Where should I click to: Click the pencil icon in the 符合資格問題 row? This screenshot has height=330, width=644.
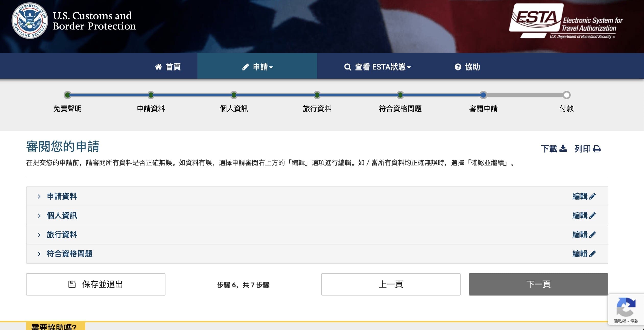click(x=592, y=254)
